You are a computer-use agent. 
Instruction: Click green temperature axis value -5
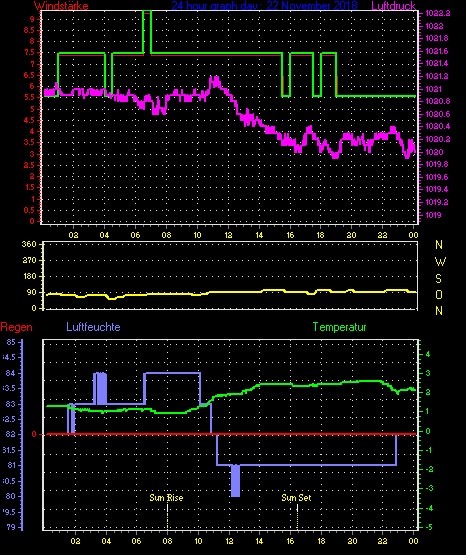(x=428, y=527)
